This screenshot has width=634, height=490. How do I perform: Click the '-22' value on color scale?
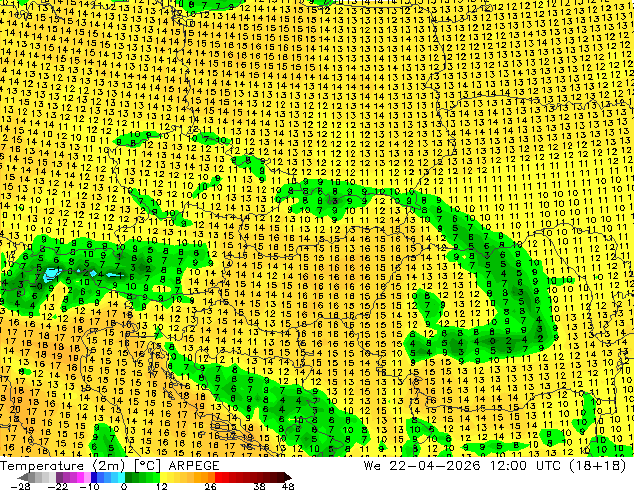coord(57,486)
